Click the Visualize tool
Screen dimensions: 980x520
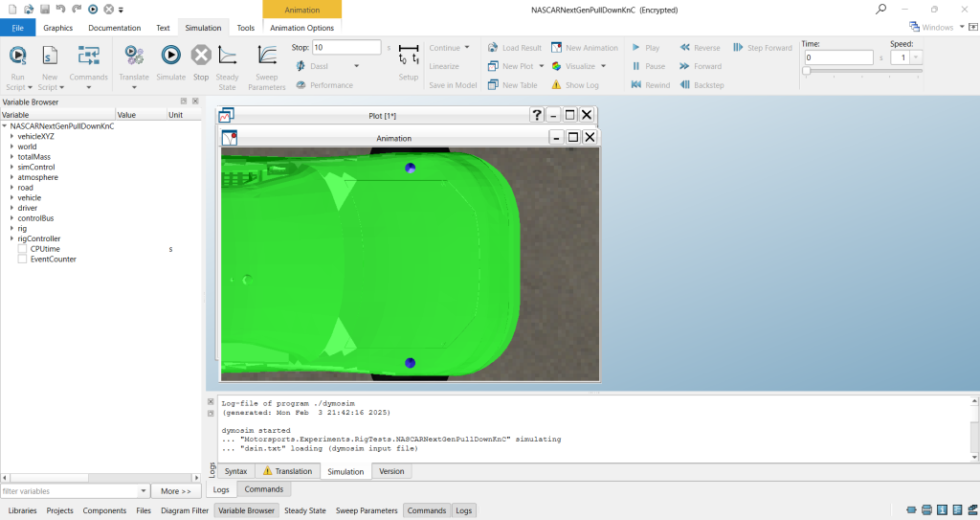tap(573, 66)
